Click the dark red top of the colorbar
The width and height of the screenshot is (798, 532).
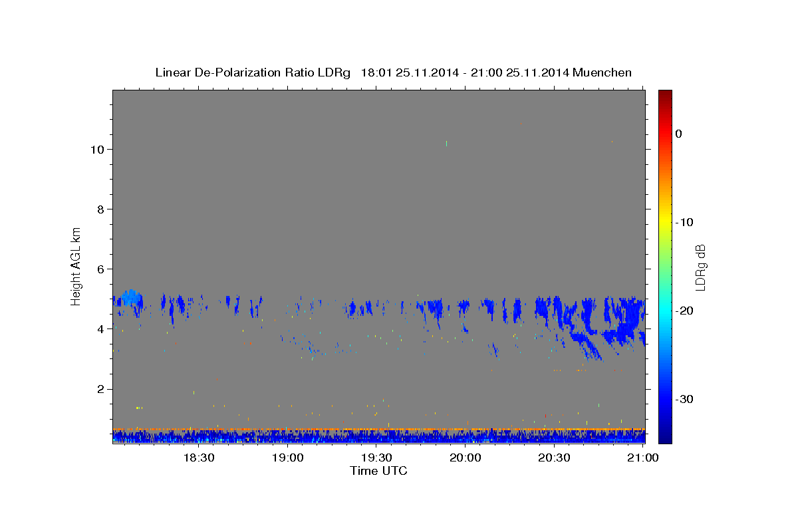(665, 96)
